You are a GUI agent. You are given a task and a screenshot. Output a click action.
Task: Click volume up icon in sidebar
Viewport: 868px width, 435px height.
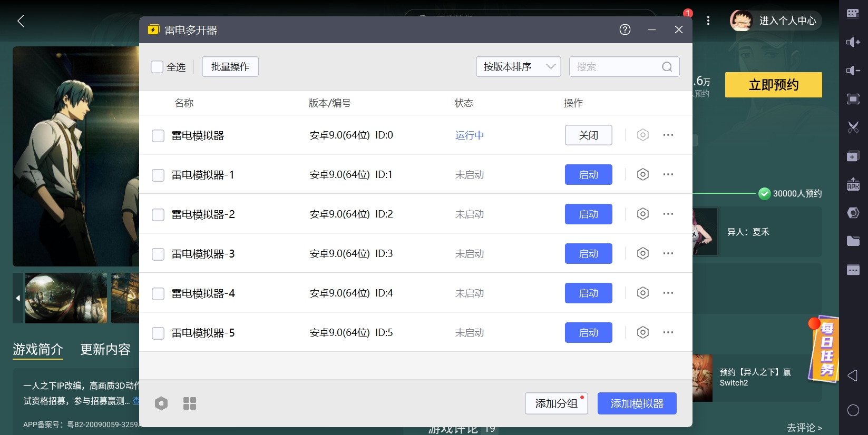click(853, 42)
